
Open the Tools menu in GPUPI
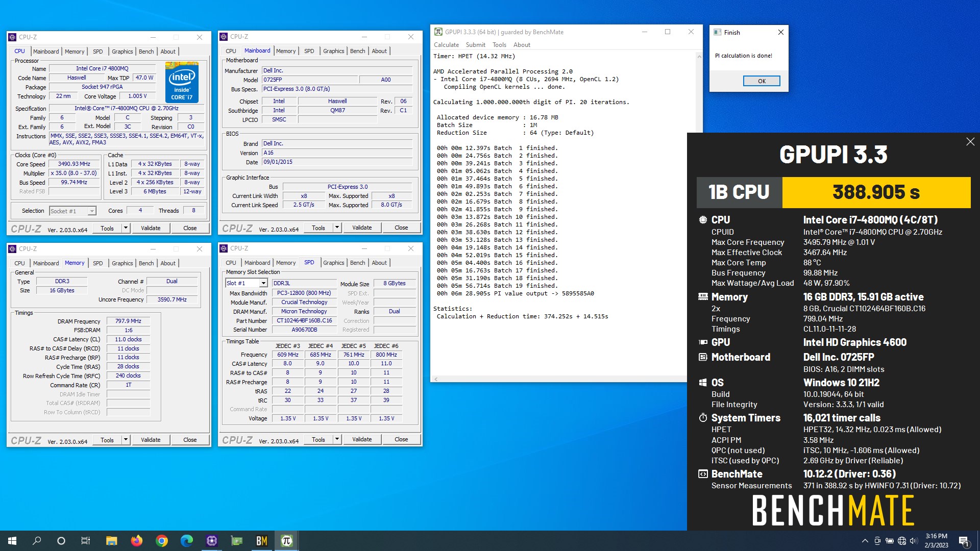click(x=499, y=45)
